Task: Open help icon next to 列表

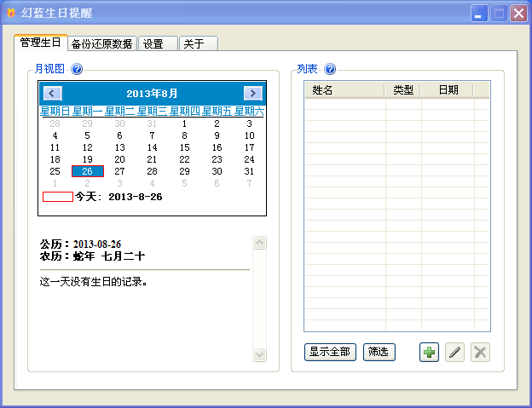Action: tap(330, 69)
